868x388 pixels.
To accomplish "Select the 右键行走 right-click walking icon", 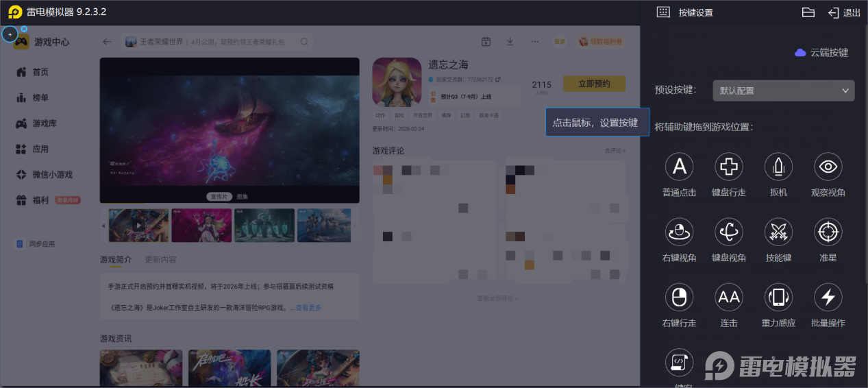I will tap(680, 297).
